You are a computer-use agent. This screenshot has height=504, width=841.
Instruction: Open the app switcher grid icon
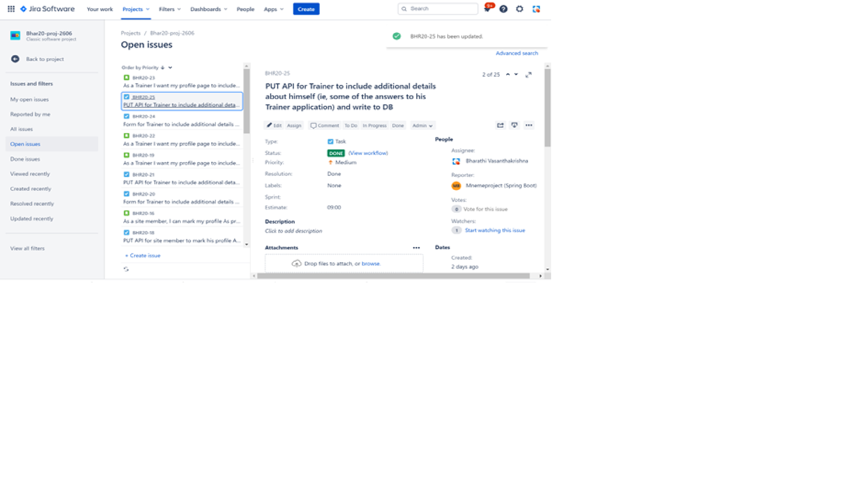pos(11,9)
